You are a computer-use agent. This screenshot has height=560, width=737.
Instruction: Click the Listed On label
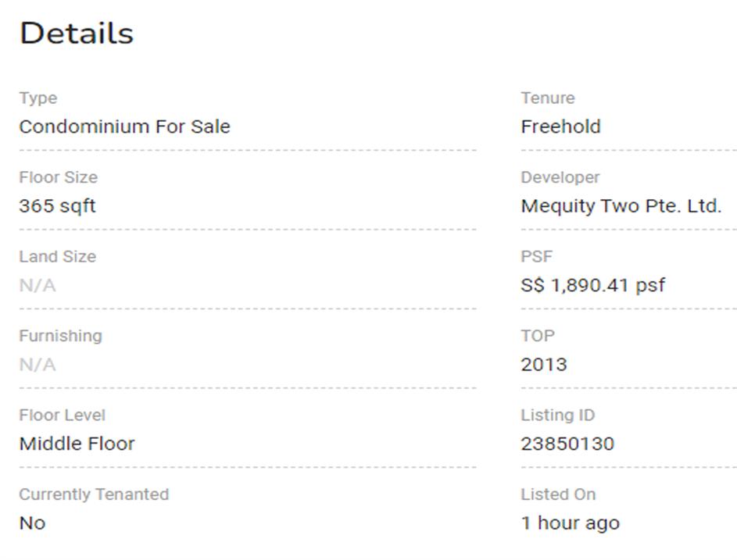(x=558, y=494)
